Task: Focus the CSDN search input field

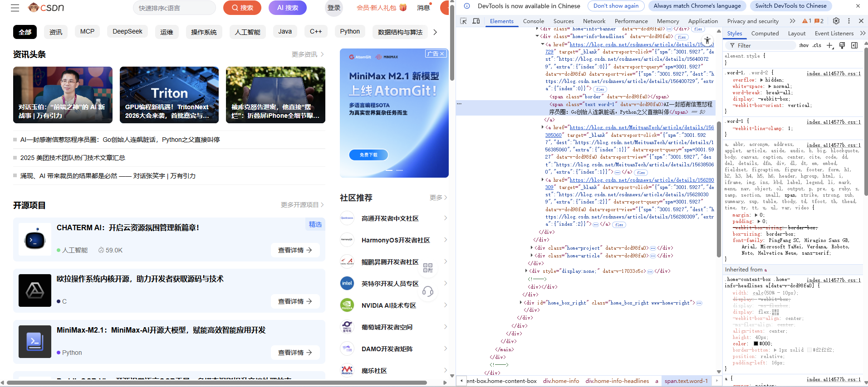Action: point(174,8)
